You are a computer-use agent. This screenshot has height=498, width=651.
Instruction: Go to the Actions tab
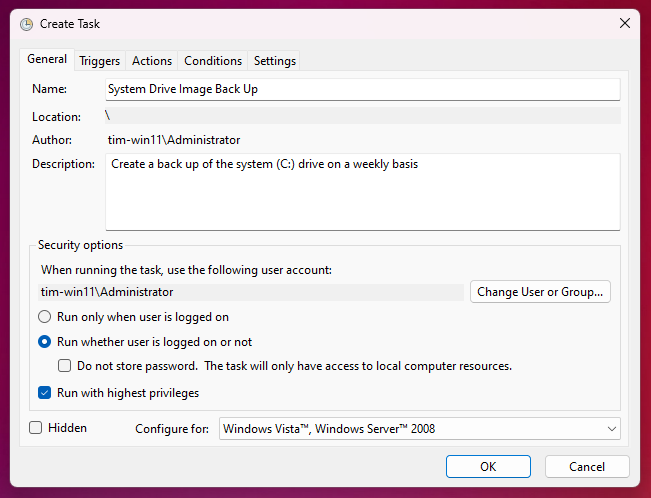click(x=152, y=61)
